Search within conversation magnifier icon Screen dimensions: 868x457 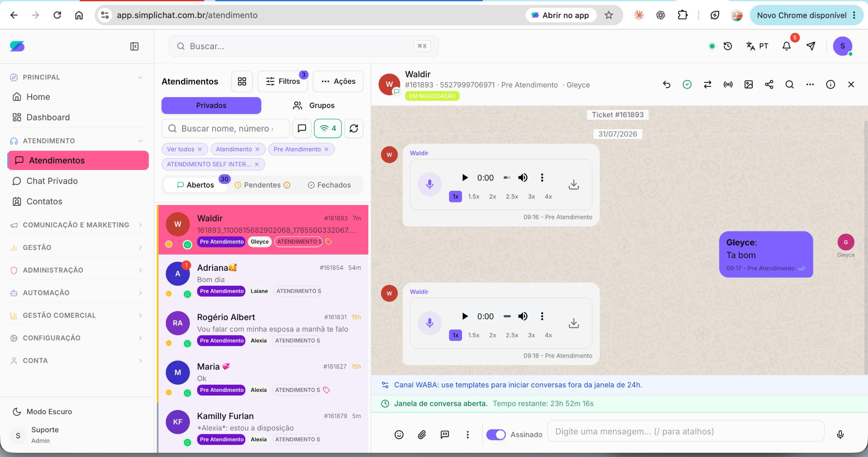tap(789, 85)
